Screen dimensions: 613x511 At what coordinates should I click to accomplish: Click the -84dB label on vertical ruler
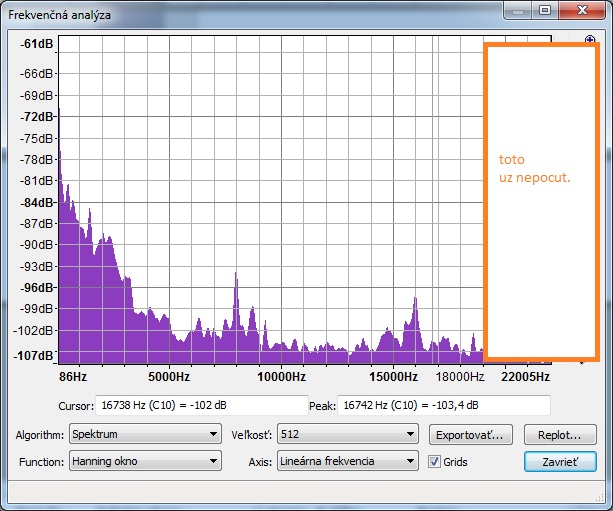(x=40, y=202)
